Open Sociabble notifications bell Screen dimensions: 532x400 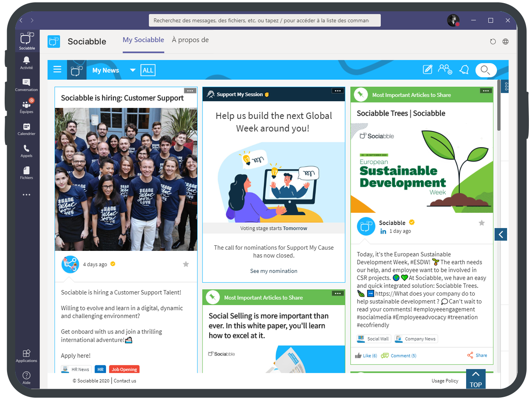pyautogui.click(x=464, y=70)
